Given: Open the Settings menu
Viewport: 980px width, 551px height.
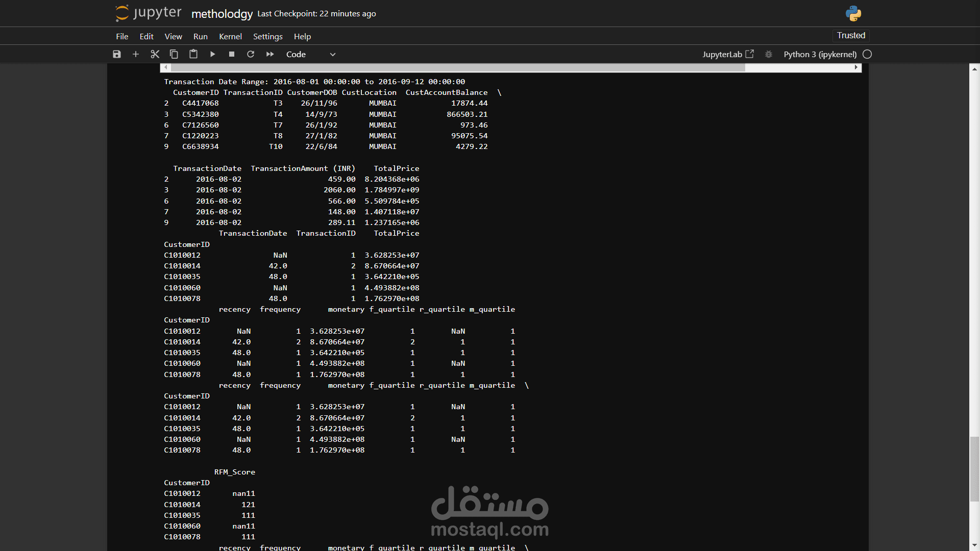Looking at the screenshot, I should [267, 36].
